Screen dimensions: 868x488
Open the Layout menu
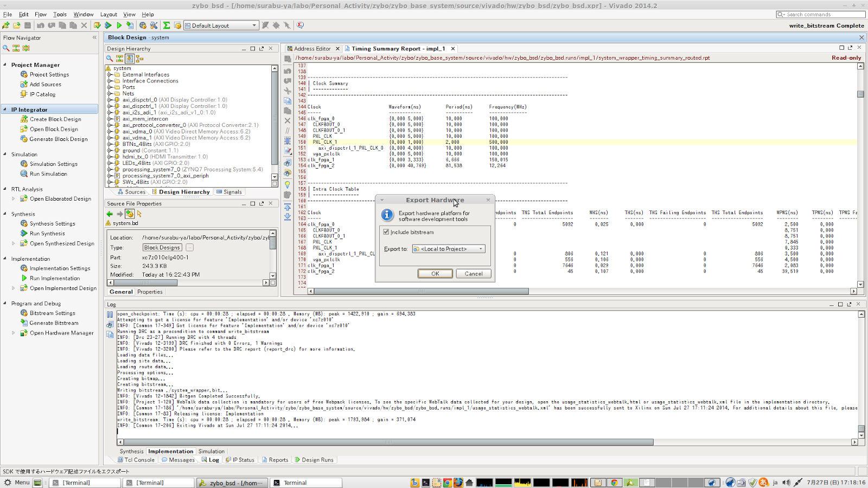click(108, 15)
